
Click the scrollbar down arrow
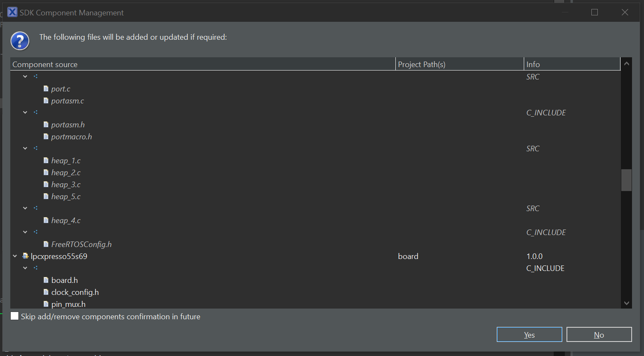pyautogui.click(x=626, y=303)
